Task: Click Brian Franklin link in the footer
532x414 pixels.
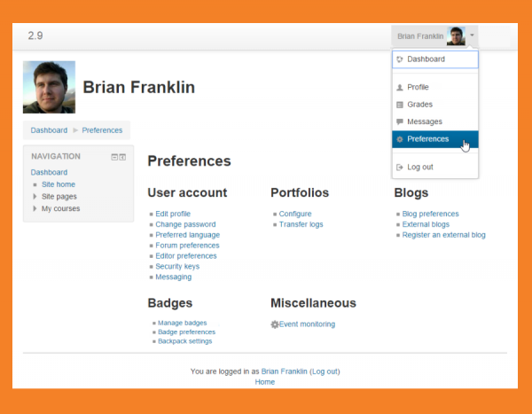Action: click(285, 371)
